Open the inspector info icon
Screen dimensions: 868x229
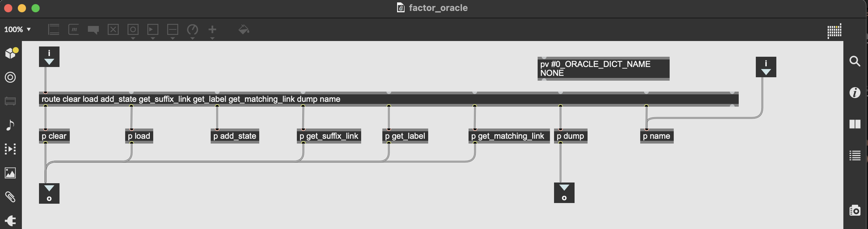pos(855,93)
